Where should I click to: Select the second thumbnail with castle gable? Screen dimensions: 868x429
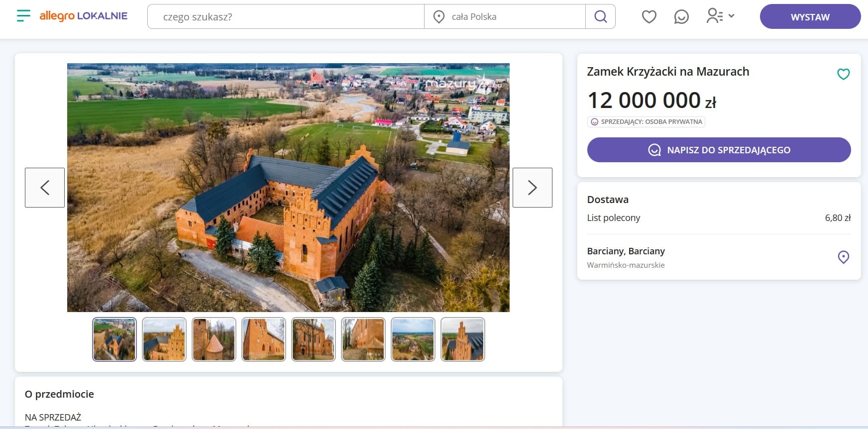pyautogui.click(x=164, y=339)
